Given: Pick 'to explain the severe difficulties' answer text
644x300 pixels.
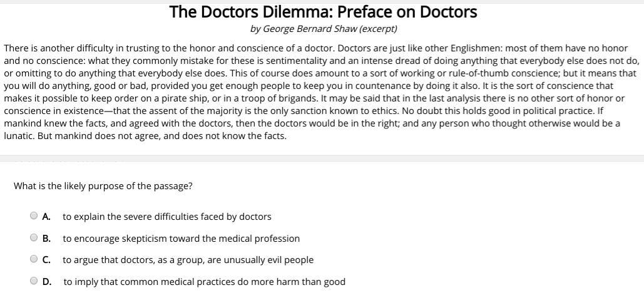Looking at the screenshot, I should pyautogui.click(x=166, y=217).
